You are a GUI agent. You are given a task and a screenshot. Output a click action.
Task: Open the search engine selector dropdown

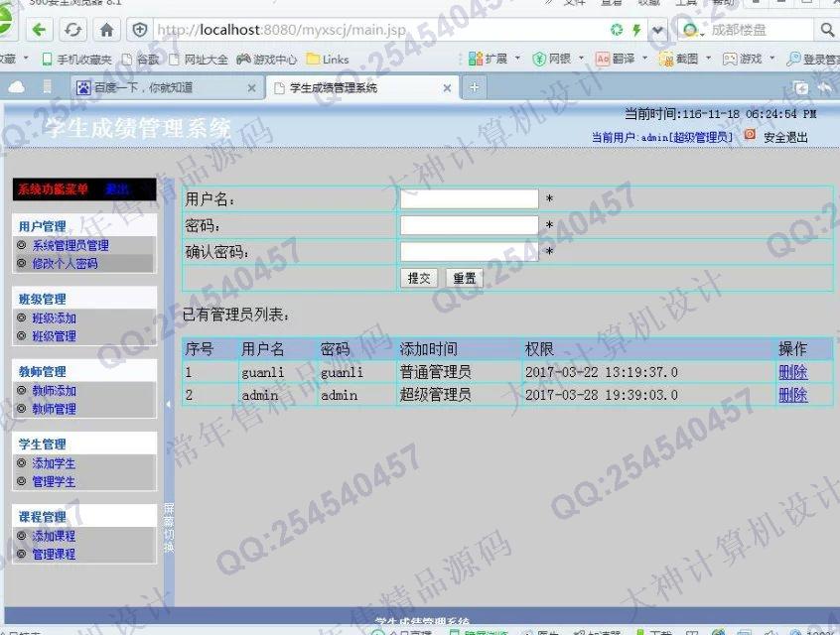click(x=693, y=31)
